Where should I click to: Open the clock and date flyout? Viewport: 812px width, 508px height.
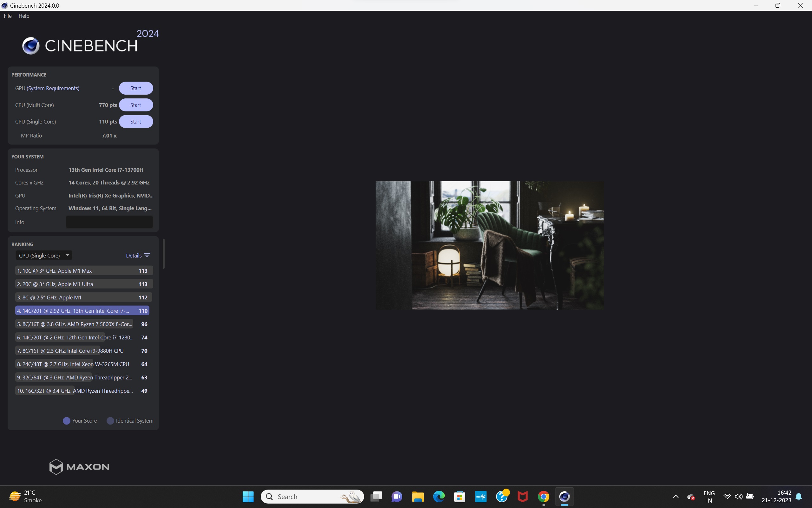[x=776, y=497]
